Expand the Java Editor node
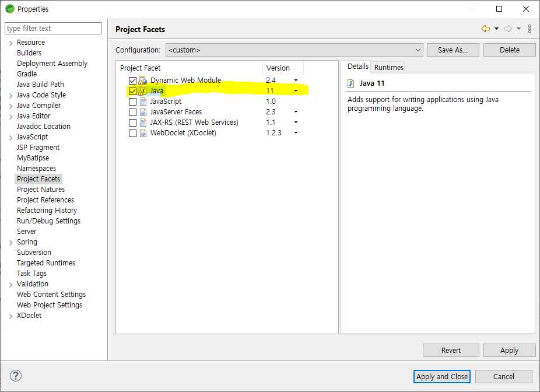The width and height of the screenshot is (540, 392). [10, 117]
